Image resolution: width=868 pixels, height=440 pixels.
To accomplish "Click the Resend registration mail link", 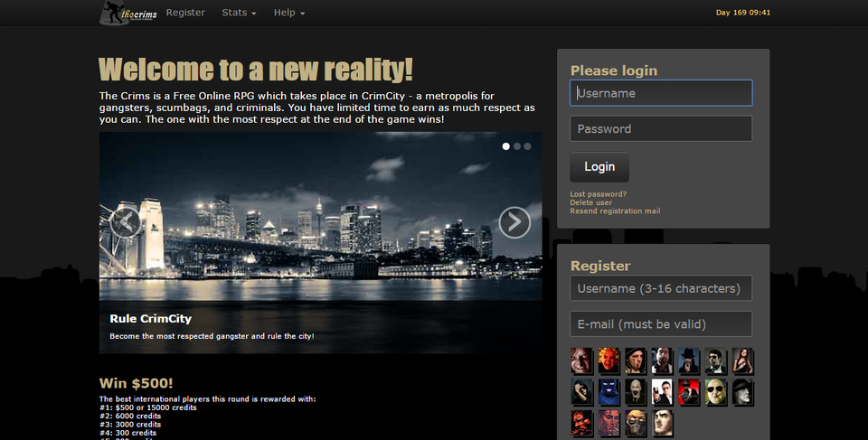I will 615,211.
